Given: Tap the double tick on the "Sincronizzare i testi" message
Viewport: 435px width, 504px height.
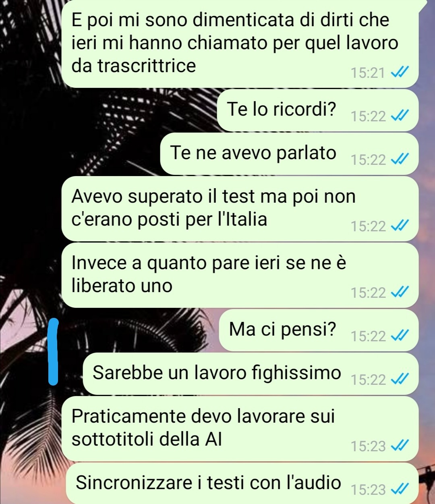Looking at the screenshot, I should [400, 489].
